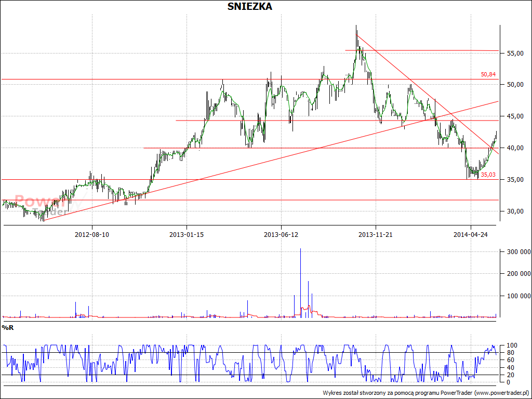Click the tallest volume spike bar
This screenshot has height=399, width=532.
coord(300,283)
